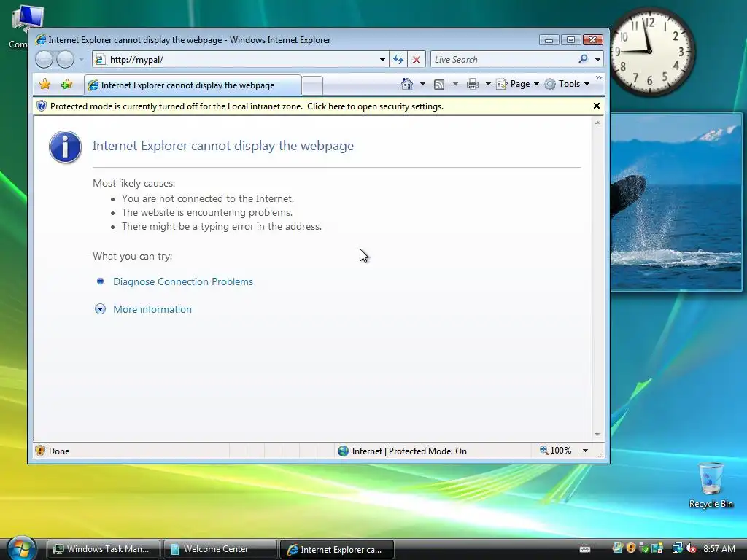Click the analog clock sidebar gadget
This screenshot has width=747, height=560.
pos(651,52)
